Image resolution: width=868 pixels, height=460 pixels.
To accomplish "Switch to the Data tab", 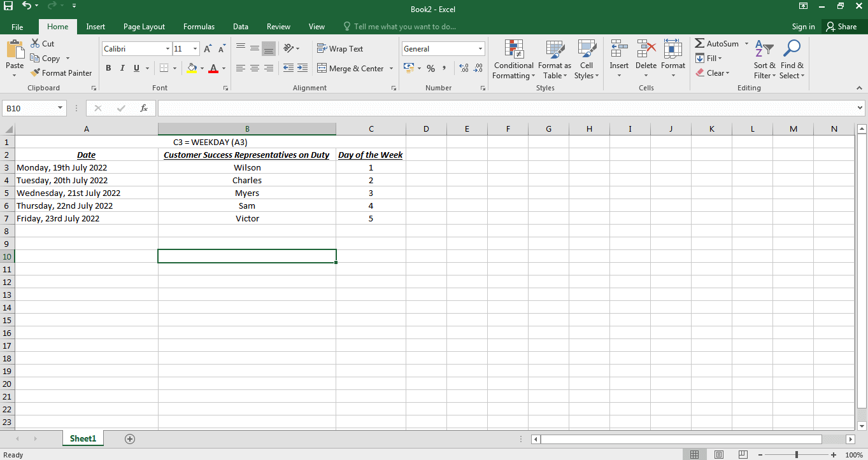I will pyautogui.click(x=241, y=27).
